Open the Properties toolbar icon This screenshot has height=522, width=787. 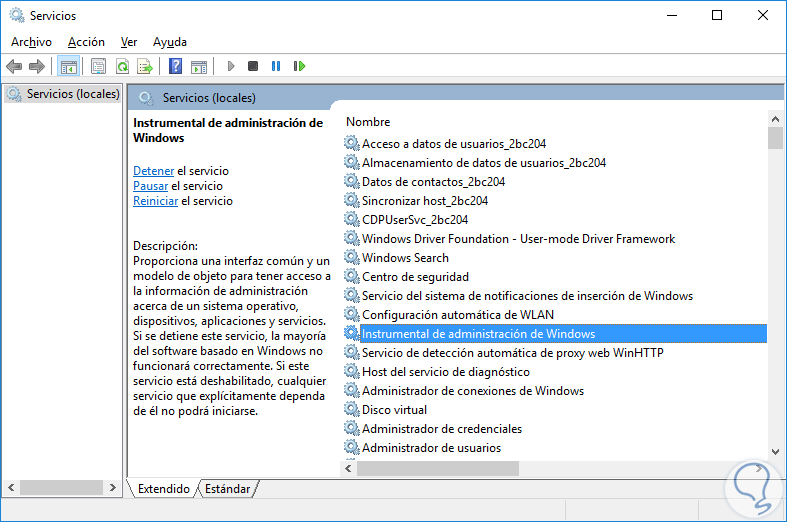point(98,66)
